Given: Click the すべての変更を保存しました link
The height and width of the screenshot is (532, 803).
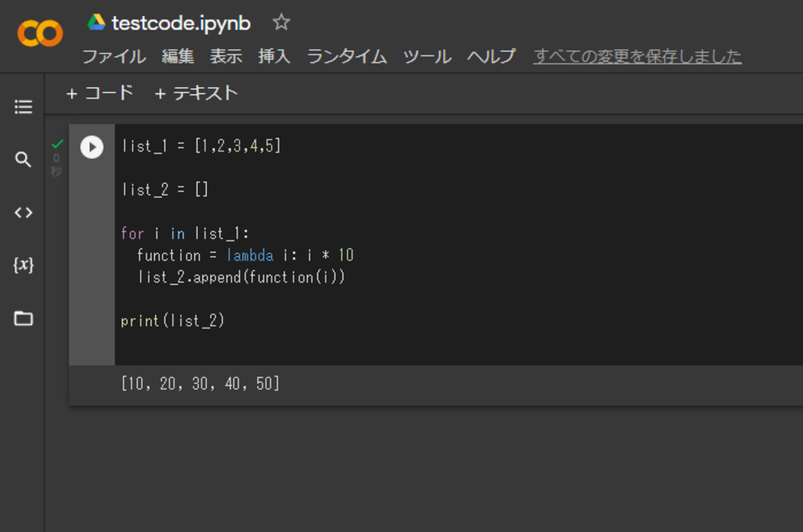Looking at the screenshot, I should pos(637,57).
